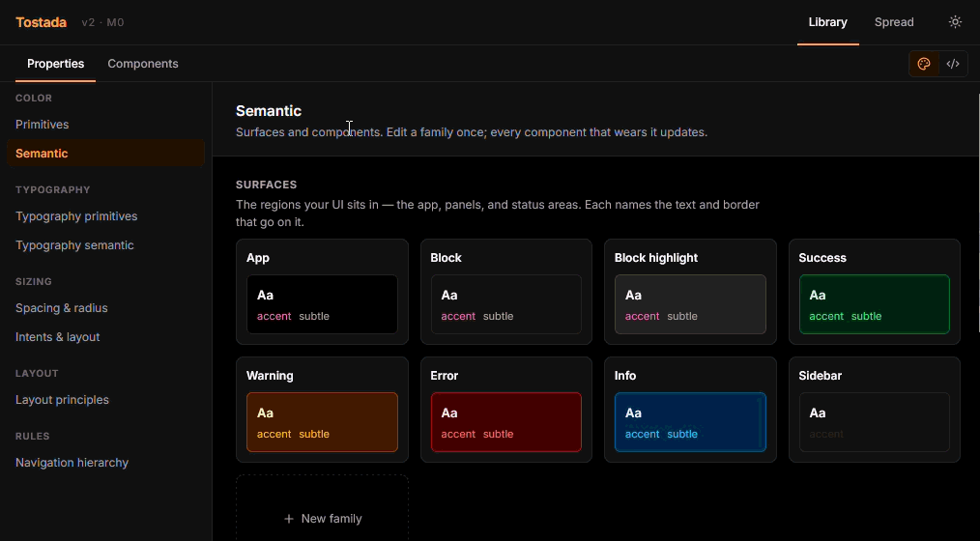Viewport: 980px width, 541px height.
Task: Open Intents & layout
Action: tap(105, 337)
